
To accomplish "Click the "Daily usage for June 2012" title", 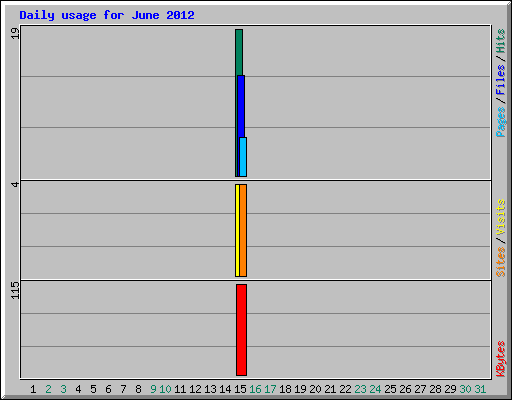I will click(x=107, y=15).
